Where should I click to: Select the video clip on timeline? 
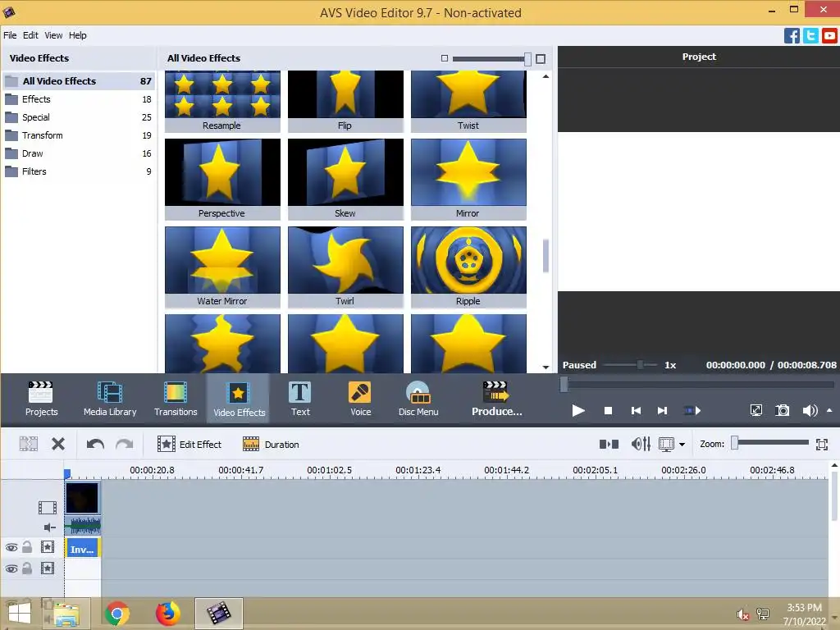[x=83, y=498]
